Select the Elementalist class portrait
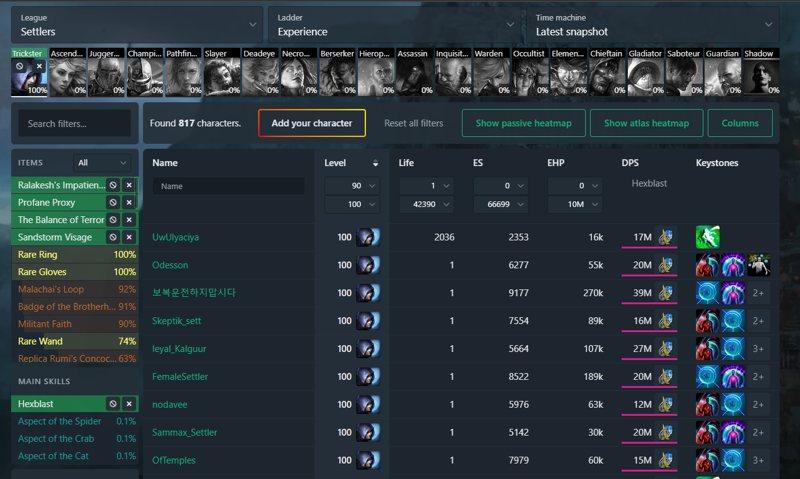Screen dimensions: 800x479 click(568, 72)
